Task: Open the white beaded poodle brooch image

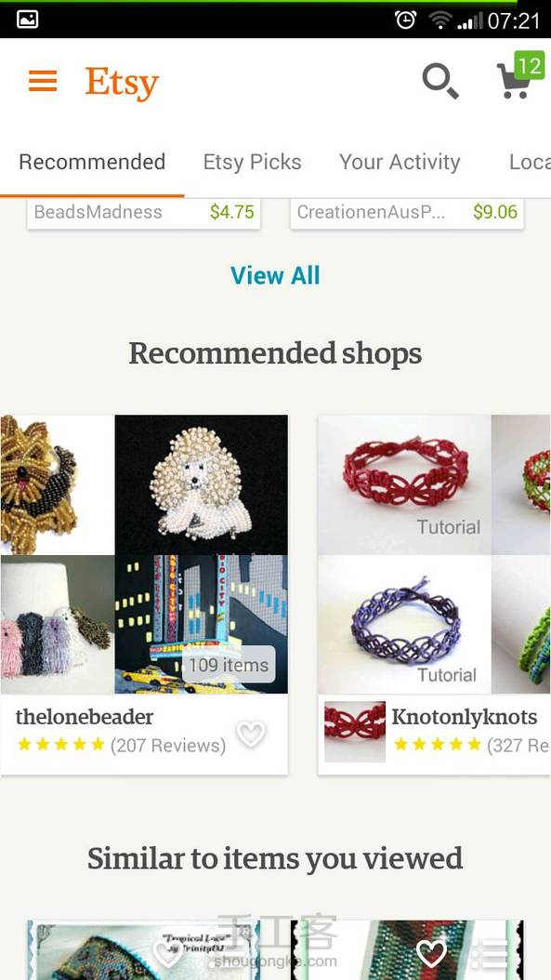Action: point(201,485)
